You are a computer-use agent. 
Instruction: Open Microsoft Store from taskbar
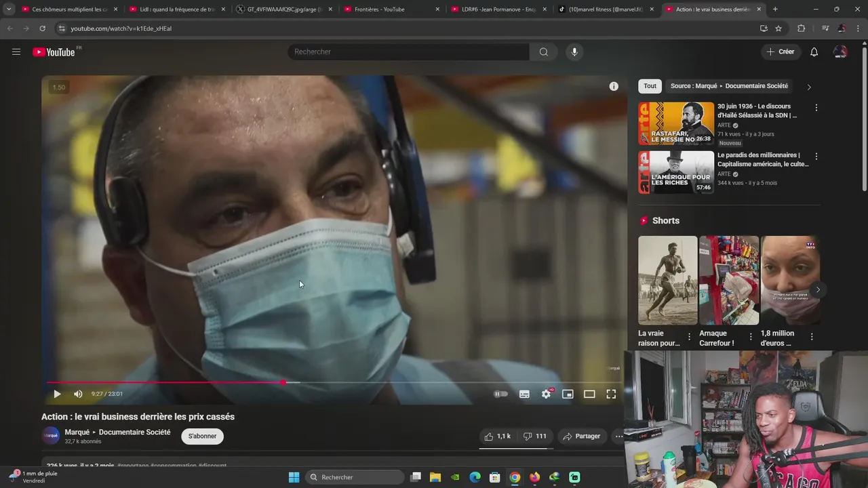pos(494,477)
